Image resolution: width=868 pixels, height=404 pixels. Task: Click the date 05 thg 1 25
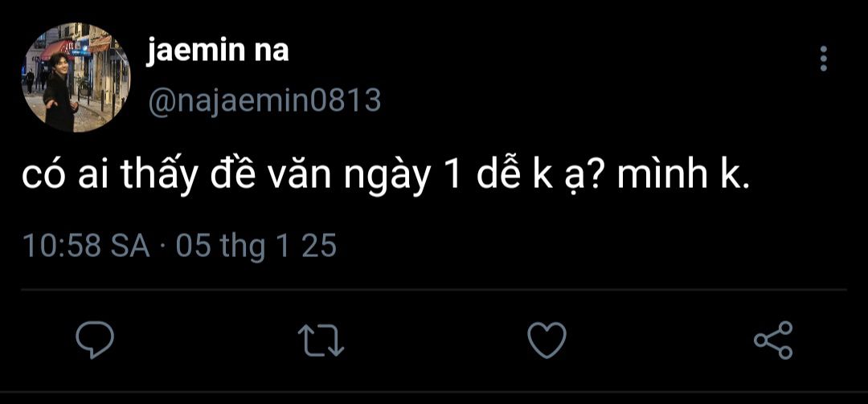(256, 247)
